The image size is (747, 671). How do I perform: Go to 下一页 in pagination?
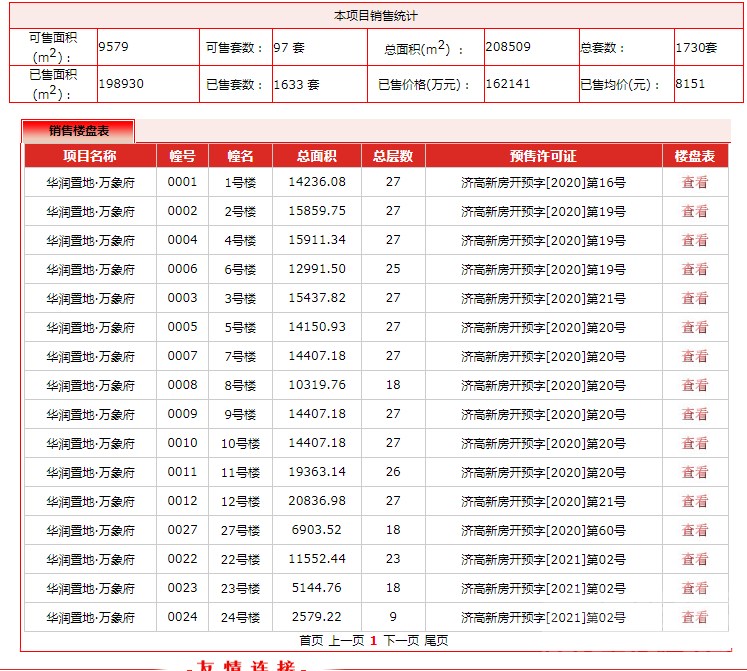point(401,641)
